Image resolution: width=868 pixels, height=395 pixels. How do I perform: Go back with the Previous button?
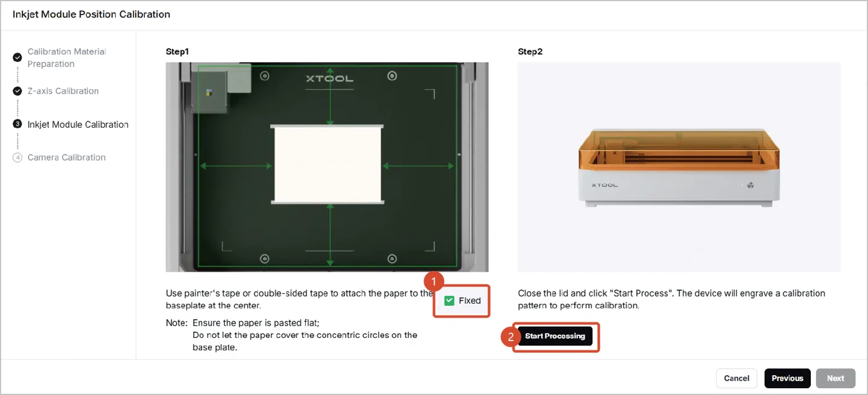tap(787, 378)
